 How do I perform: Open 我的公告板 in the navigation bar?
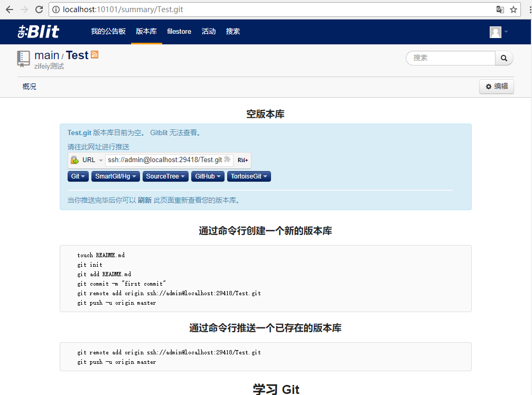point(108,32)
